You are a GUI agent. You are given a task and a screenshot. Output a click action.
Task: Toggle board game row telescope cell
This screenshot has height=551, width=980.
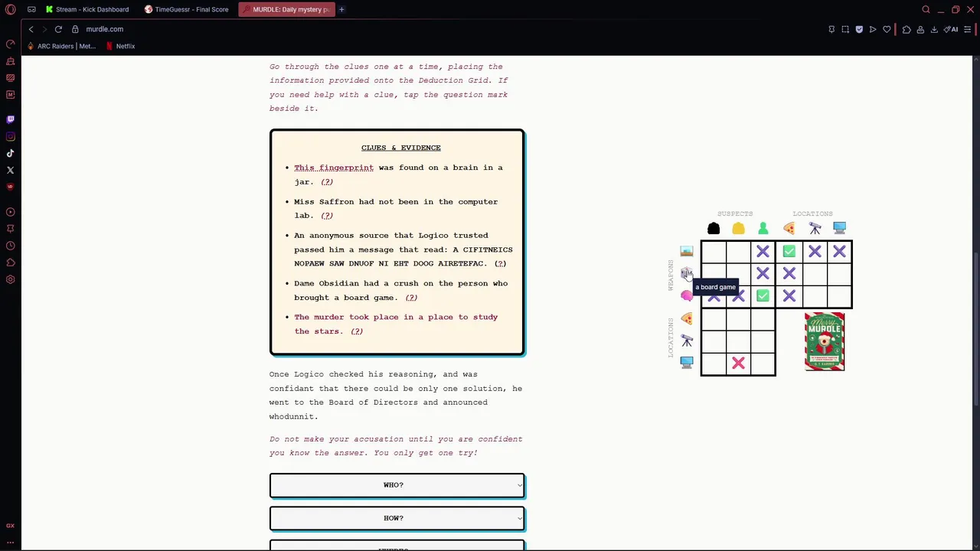pyautogui.click(x=815, y=273)
